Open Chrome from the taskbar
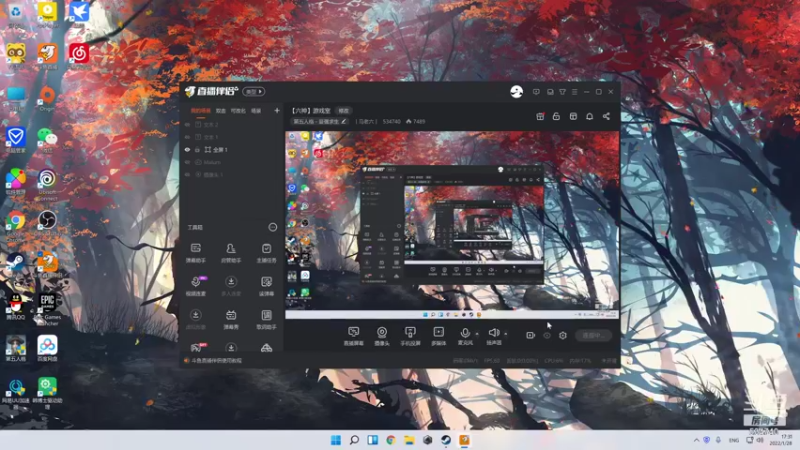The image size is (800, 450). (x=391, y=440)
